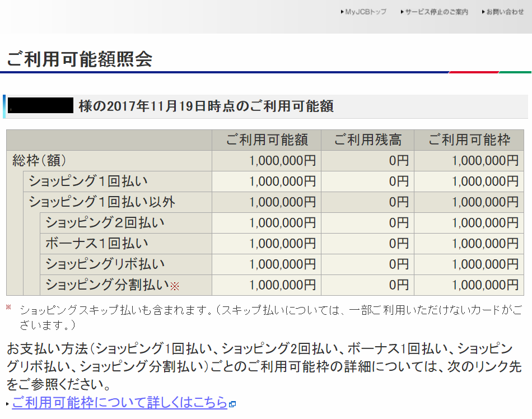
Task: Click the red ※ footnote marker
Action: click(8, 307)
